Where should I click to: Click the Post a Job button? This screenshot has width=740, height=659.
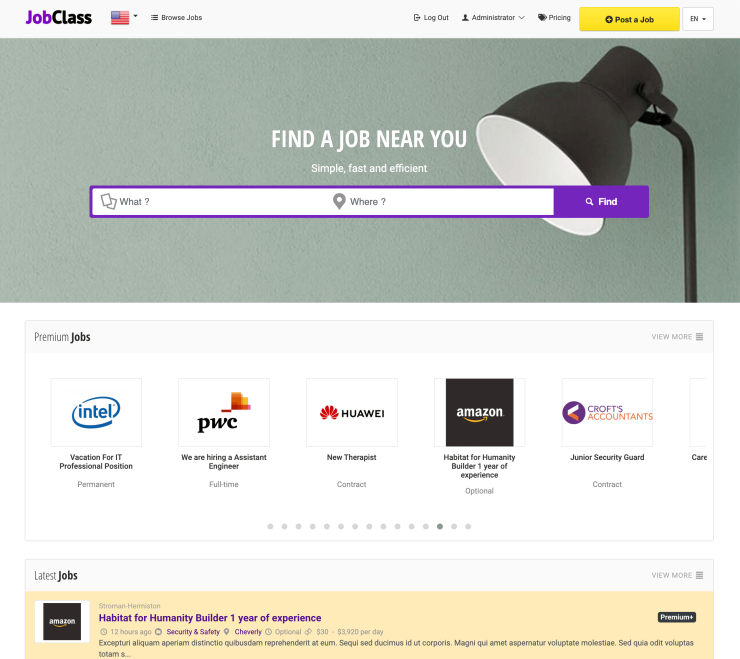629,19
